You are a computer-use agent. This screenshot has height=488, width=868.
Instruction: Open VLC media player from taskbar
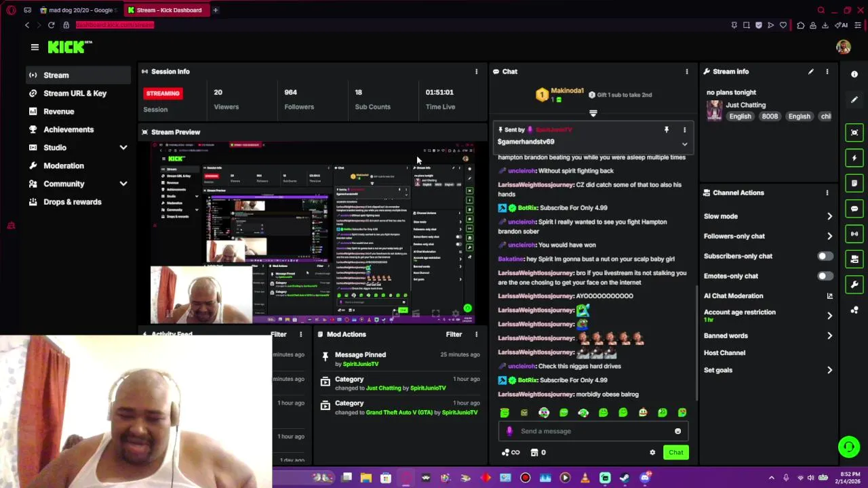tap(585, 478)
